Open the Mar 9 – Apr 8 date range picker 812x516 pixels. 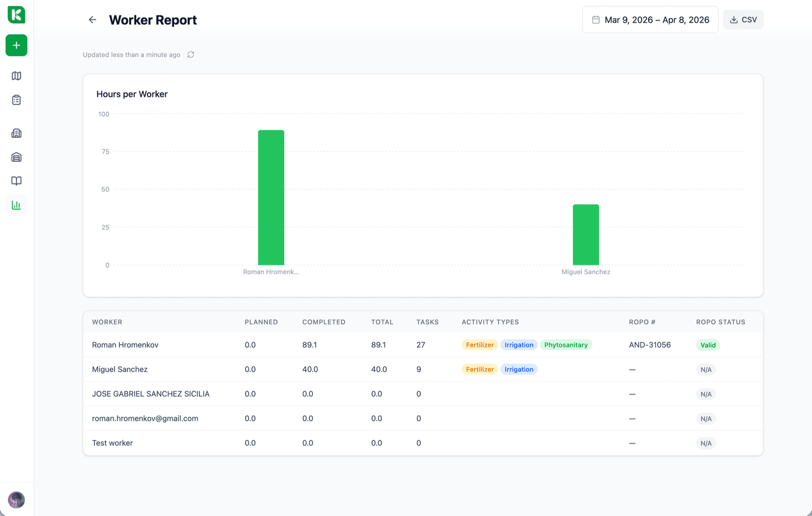(650, 19)
